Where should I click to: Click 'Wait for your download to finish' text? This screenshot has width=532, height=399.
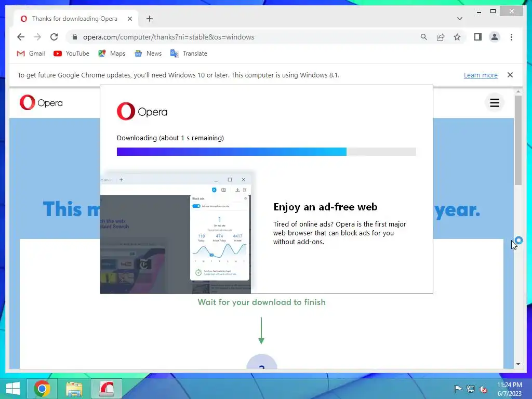pos(262,302)
